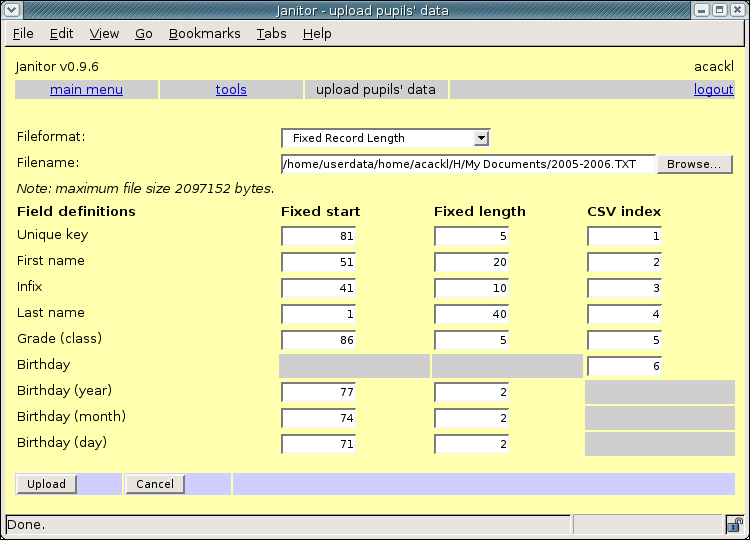Edit Birthday (month) fixed length field

point(472,418)
